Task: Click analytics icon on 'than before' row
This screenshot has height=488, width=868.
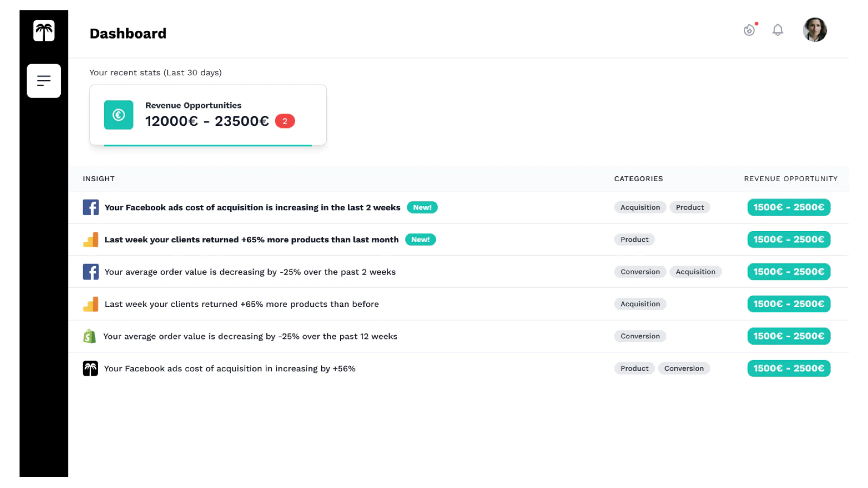Action: [x=91, y=304]
